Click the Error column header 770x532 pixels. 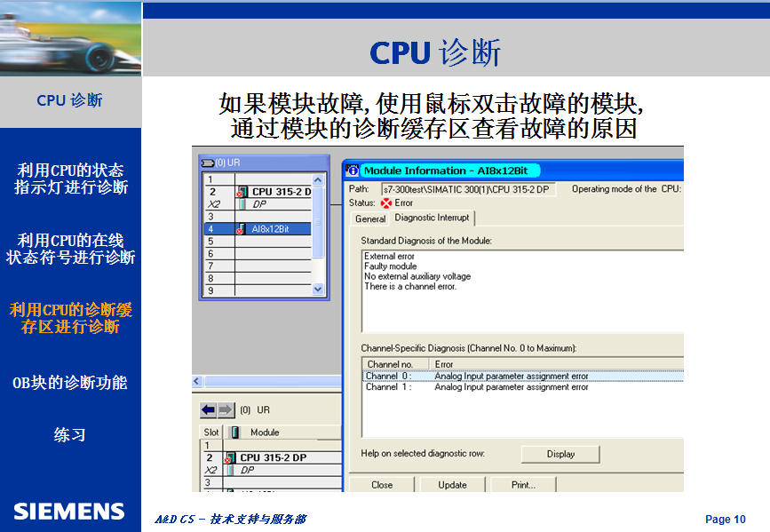(556, 364)
